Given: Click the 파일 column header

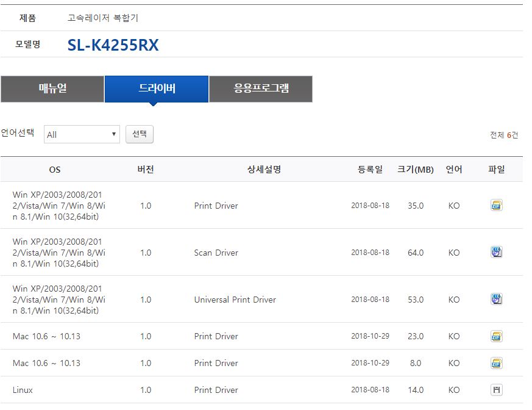Looking at the screenshot, I should coord(497,169).
